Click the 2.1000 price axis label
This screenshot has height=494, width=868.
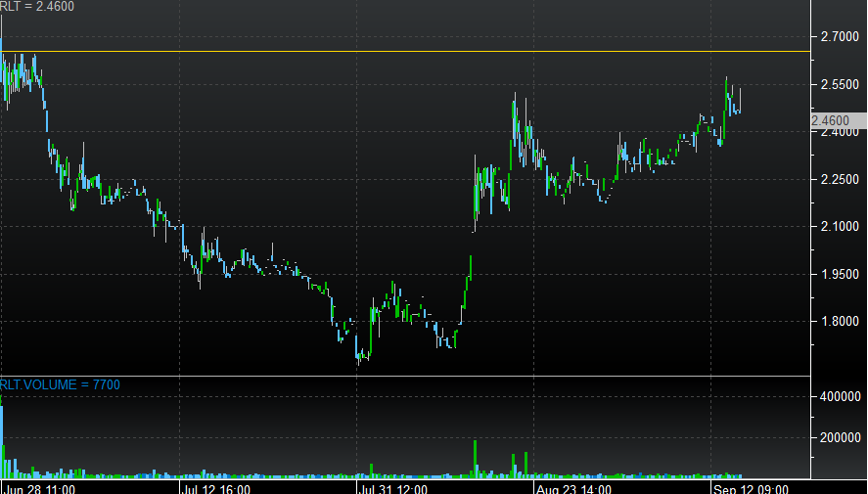point(841,227)
